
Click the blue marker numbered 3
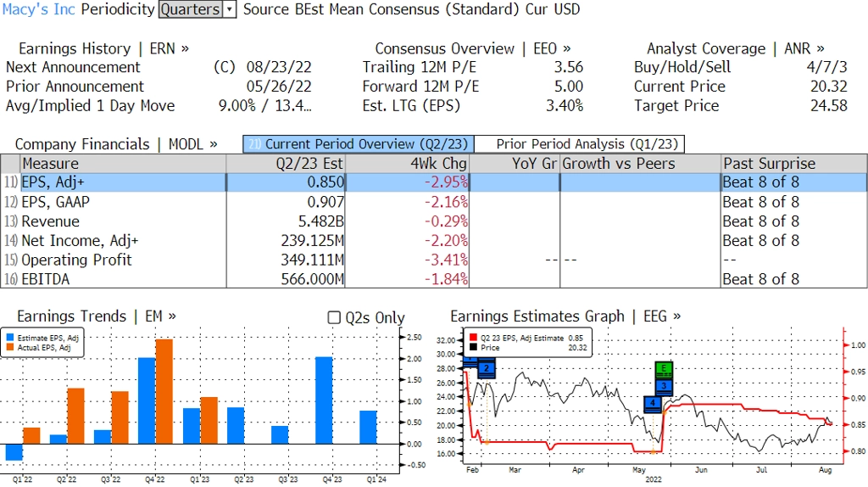pyautogui.click(x=664, y=386)
